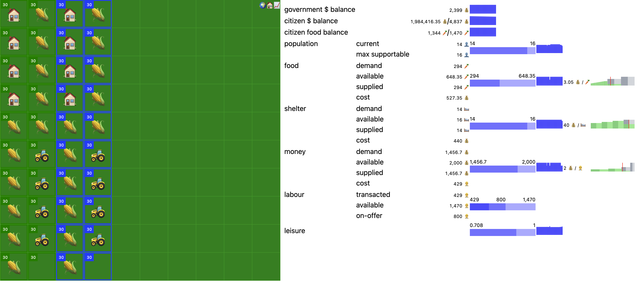Image resolution: width=644 pixels, height=293 pixels.
Task: Select the top-row blue-outlined corn tile
Action: [98, 14]
